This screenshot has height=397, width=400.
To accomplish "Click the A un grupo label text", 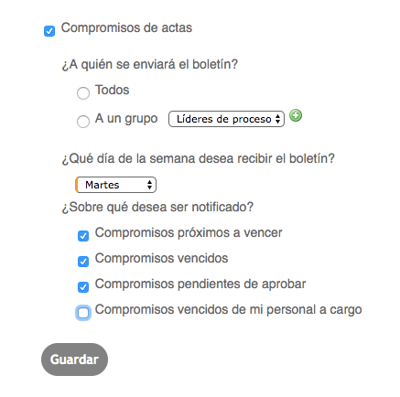I will point(126,118).
